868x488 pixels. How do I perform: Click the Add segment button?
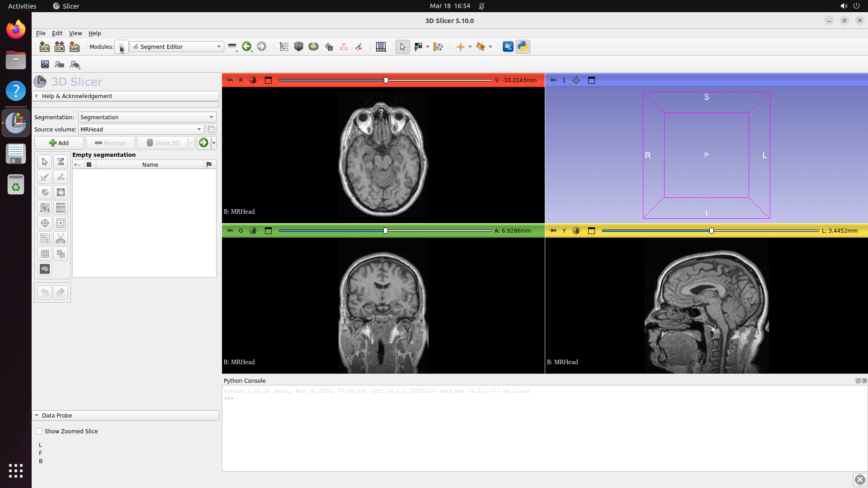pos(59,143)
